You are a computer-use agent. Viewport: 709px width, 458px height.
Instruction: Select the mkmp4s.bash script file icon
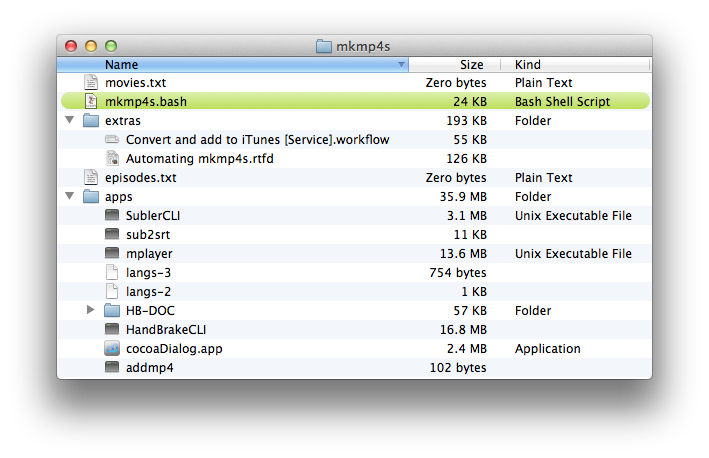[91, 101]
